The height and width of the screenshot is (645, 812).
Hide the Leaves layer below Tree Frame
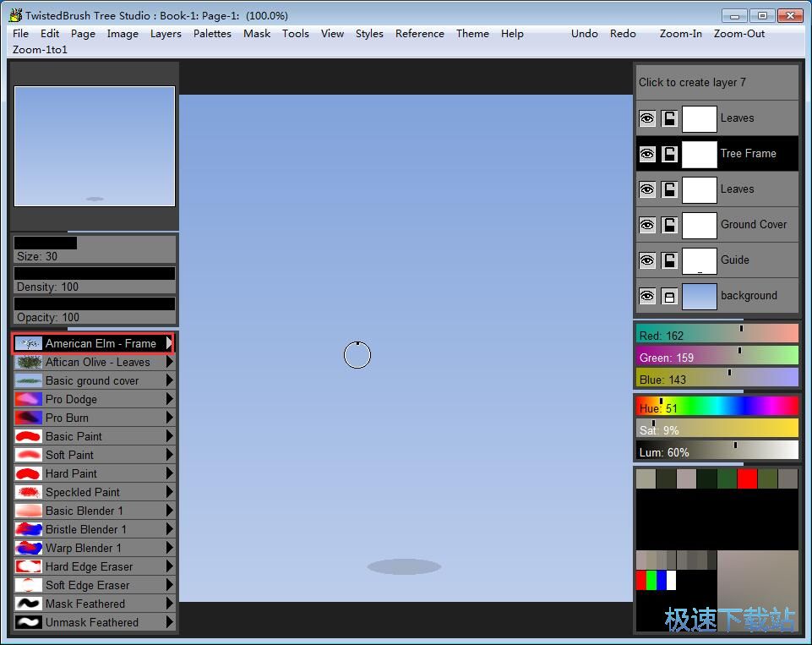point(646,189)
